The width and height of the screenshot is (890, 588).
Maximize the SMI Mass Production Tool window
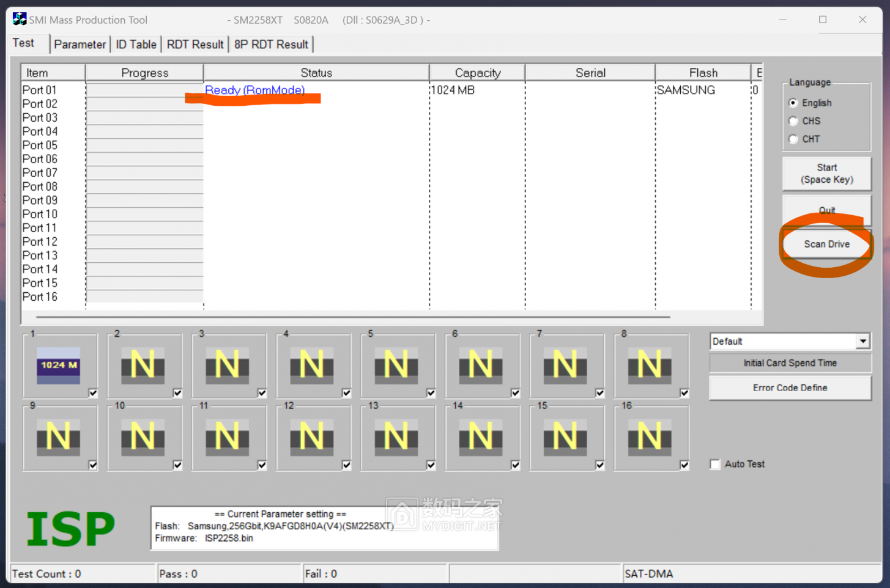tap(823, 20)
